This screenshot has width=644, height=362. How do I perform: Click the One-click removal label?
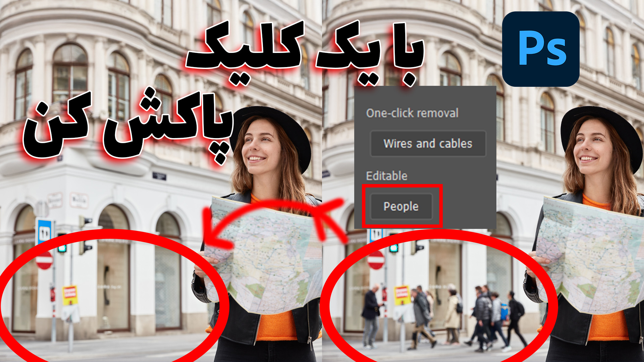[x=412, y=113]
